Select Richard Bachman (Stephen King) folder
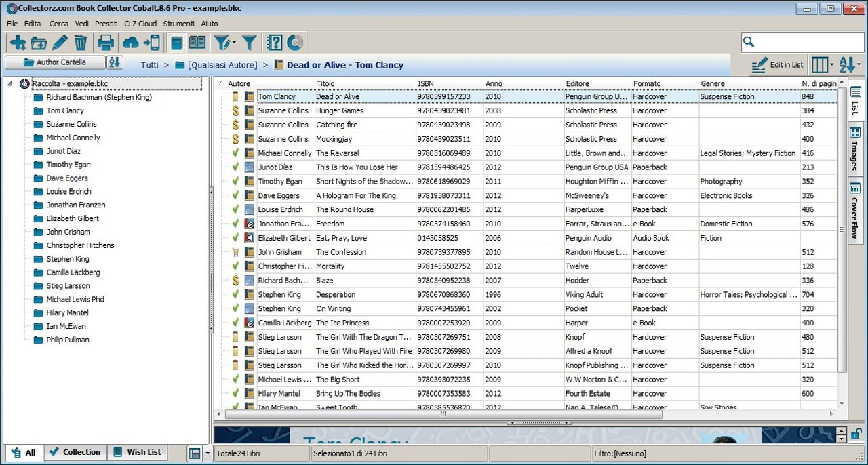This screenshot has width=868, height=465. [x=99, y=97]
